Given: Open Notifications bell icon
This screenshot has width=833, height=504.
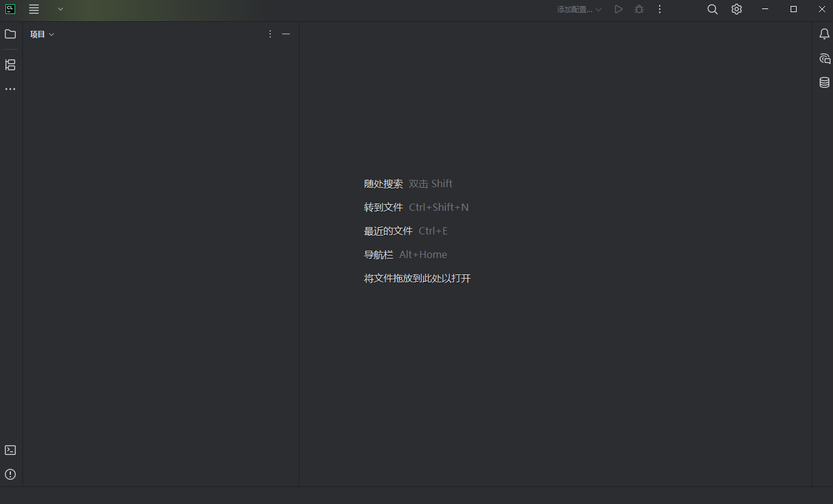Looking at the screenshot, I should pyautogui.click(x=824, y=34).
